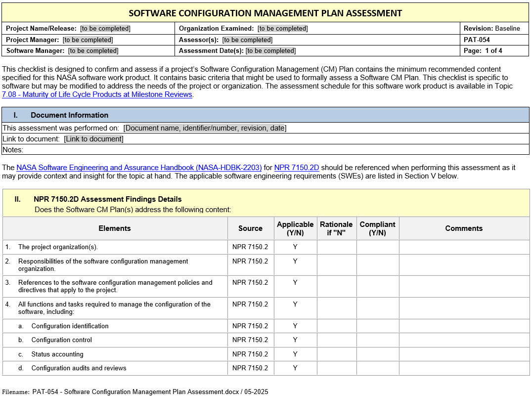The width and height of the screenshot is (532, 397).
Task: Click the Software Manager placeholder field
Action: tap(93, 51)
